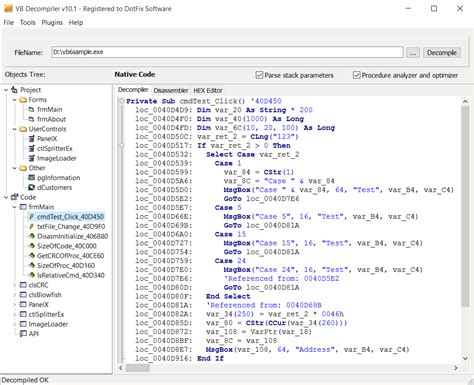Select the ImageLoader label under Code
The image size is (474, 385).
[x=48, y=324]
